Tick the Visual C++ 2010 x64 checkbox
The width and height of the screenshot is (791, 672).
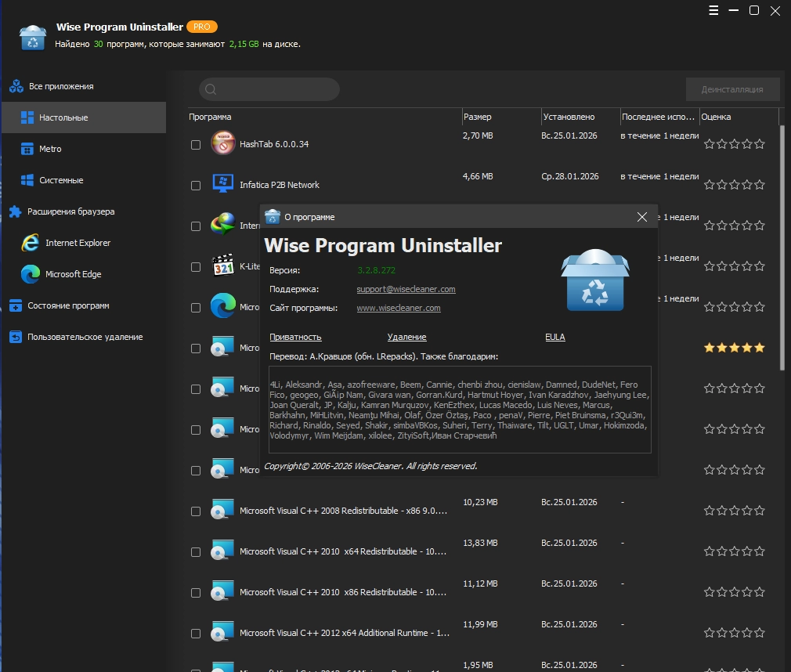pyautogui.click(x=196, y=552)
